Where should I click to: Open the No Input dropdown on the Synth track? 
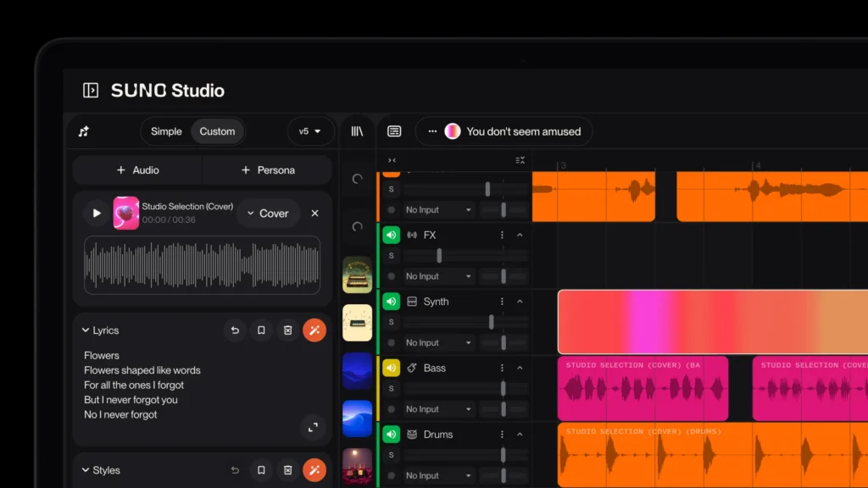click(438, 342)
